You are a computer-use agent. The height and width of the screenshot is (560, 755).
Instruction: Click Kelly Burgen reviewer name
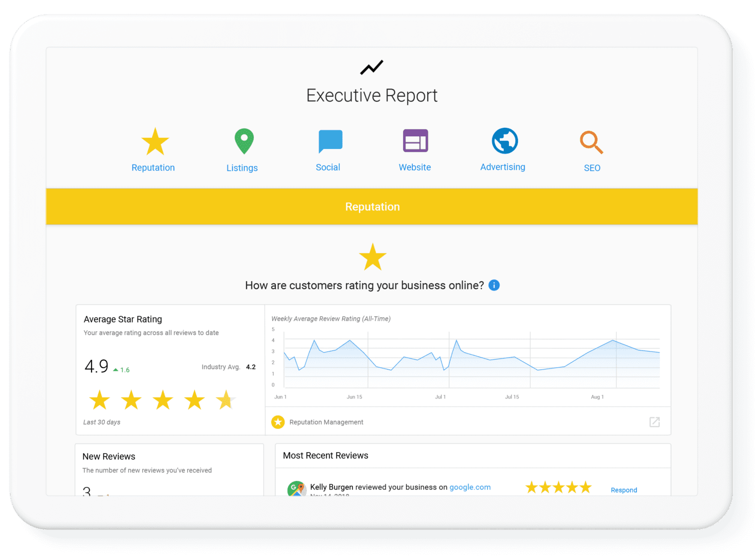332,487
